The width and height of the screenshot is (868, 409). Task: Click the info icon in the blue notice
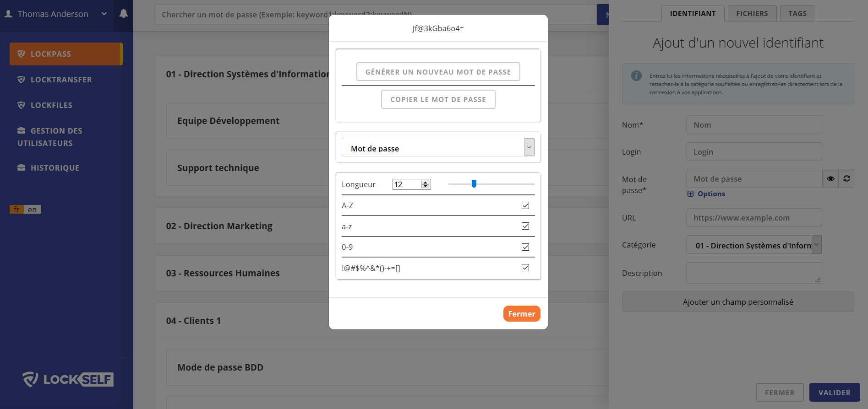click(x=636, y=76)
